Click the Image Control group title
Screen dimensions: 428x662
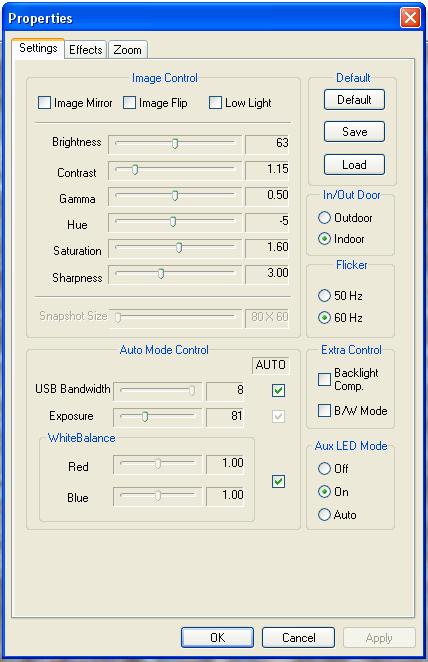point(165,78)
